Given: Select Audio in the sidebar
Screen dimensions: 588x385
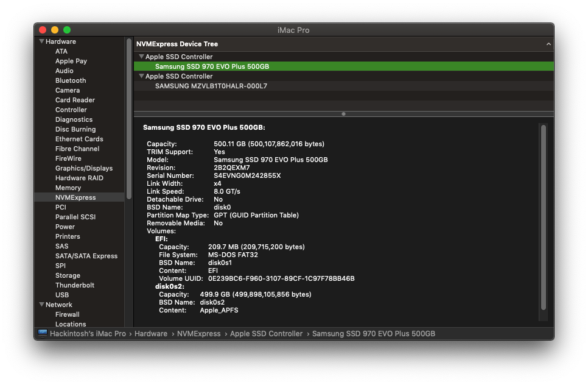Looking at the screenshot, I should [x=64, y=71].
